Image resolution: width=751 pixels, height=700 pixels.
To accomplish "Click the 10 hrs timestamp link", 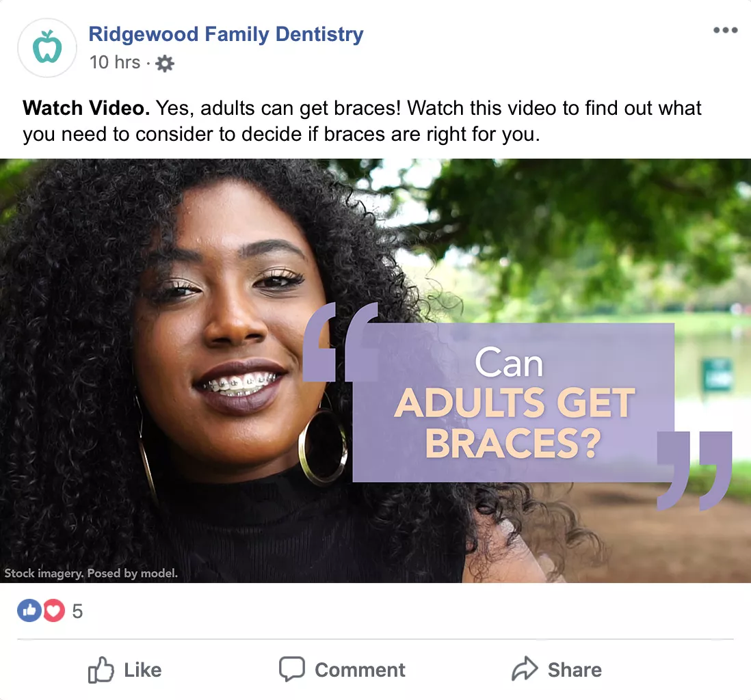I will coord(115,62).
